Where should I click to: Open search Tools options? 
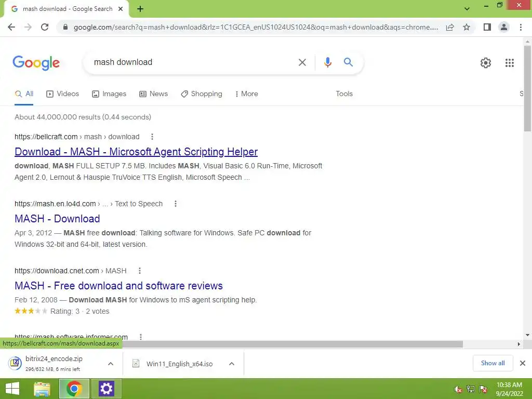tap(344, 94)
